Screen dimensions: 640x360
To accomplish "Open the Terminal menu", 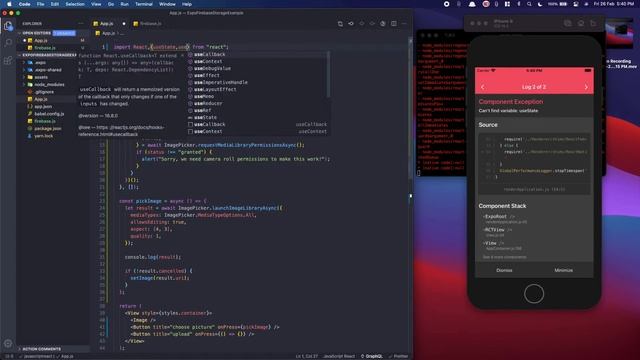I will [x=144, y=4].
